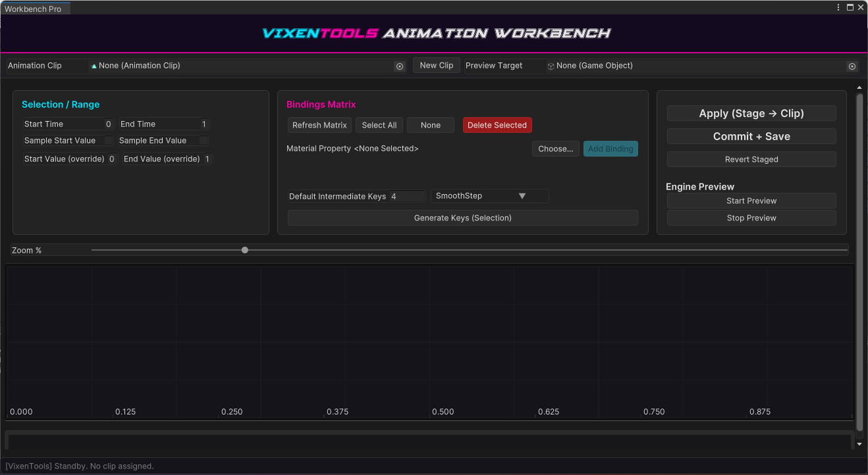This screenshot has height=475, width=868.
Task: Click Select All in Bindings Matrix
Action: click(x=379, y=125)
